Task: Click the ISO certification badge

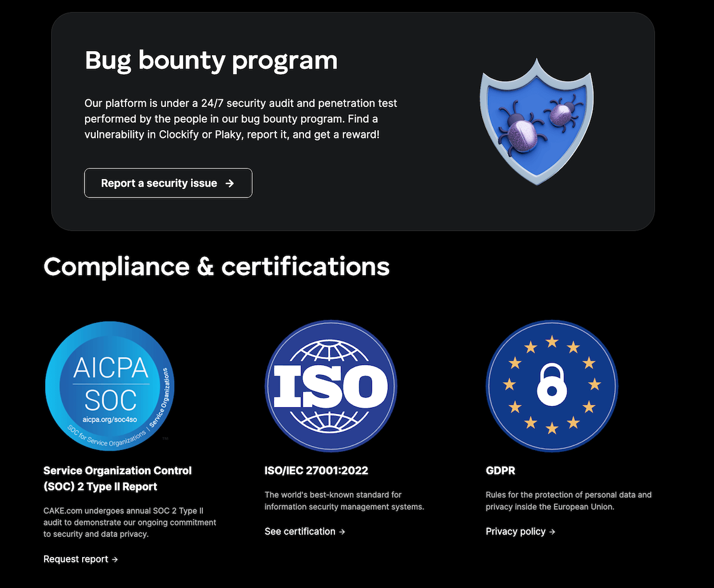Action: [331, 385]
